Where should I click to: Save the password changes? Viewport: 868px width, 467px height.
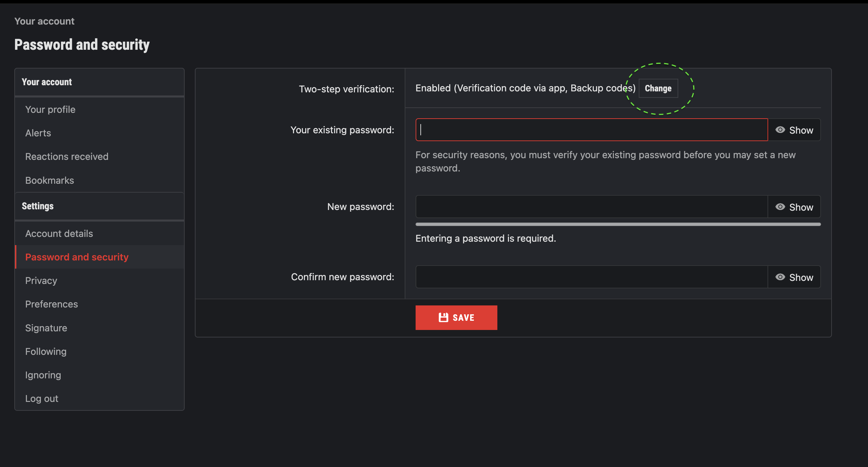[x=456, y=318]
